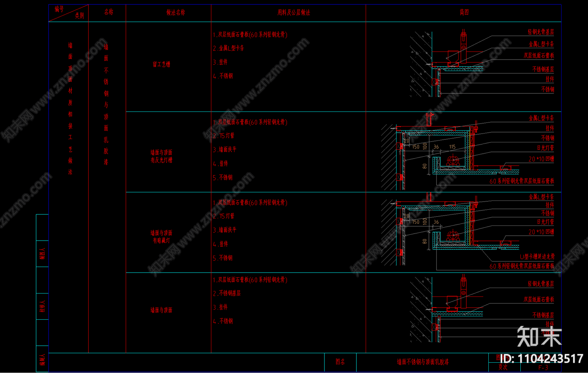Select the bottom row '墙面与顶面' method name
The width and height of the screenshot is (588, 373).
click(161, 310)
